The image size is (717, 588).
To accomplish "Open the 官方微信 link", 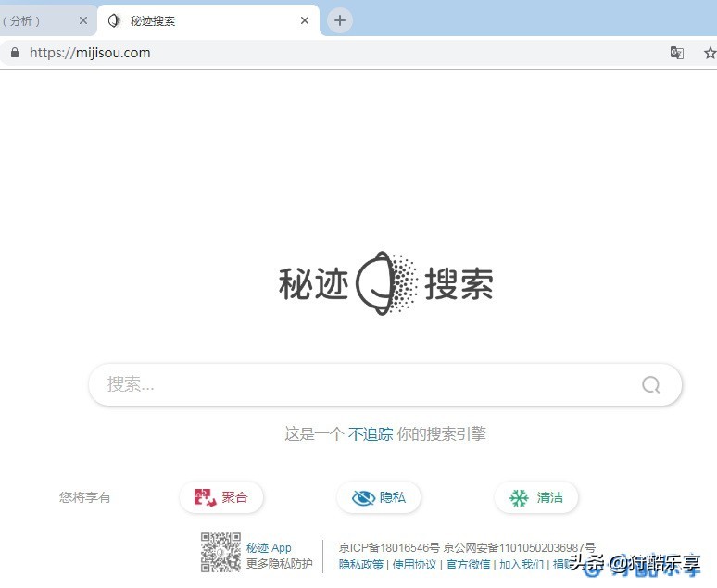I will [x=468, y=564].
